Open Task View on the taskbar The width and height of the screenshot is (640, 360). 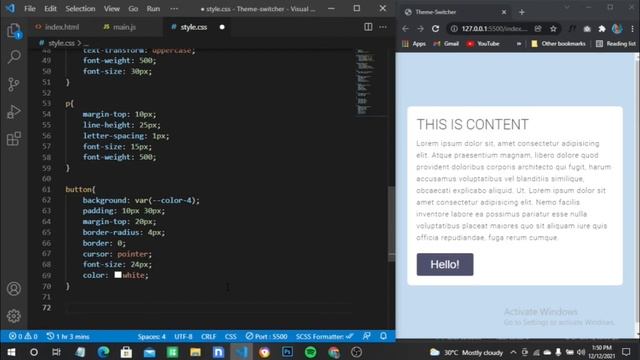56,352
